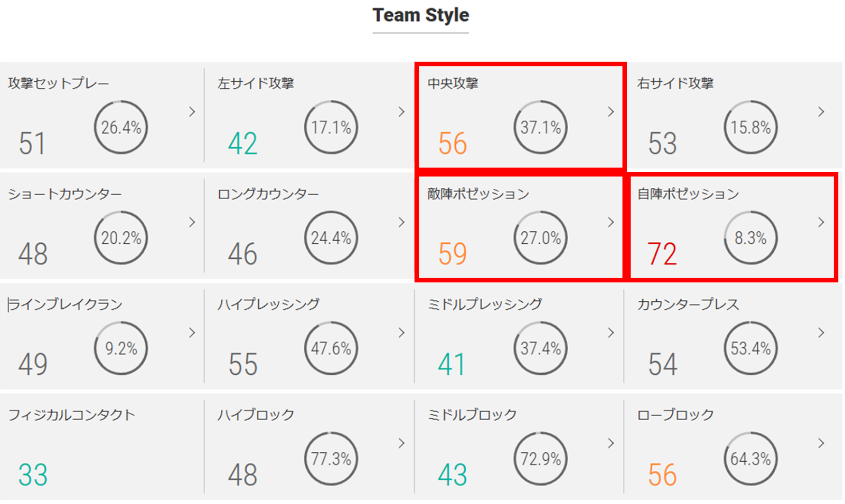Expand the 敵陣ポゼッション chevron arrow
This screenshot has height=504, width=845.
[611, 222]
